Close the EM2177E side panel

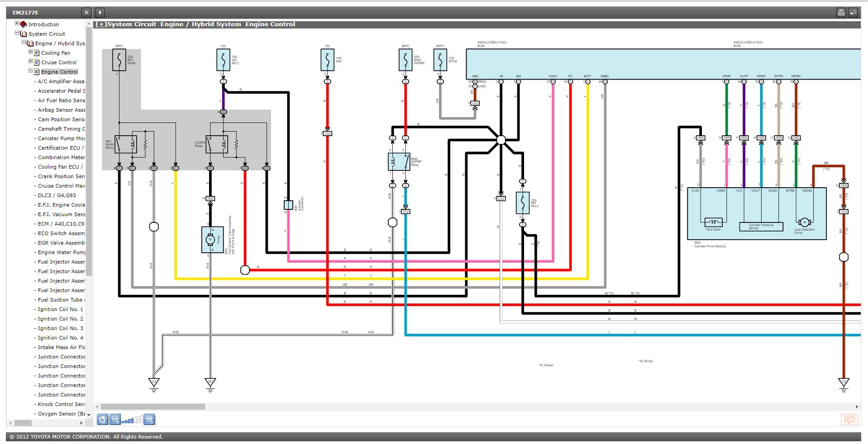click(86, 13)
